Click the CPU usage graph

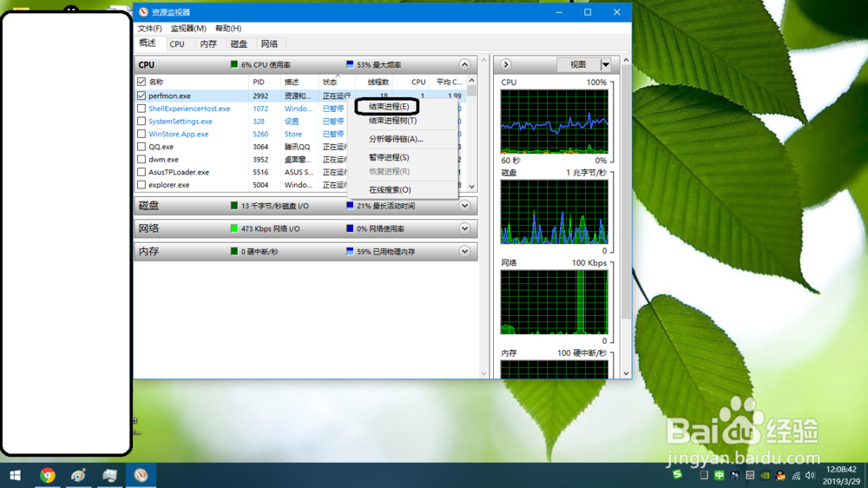click(x=554, y=122)
